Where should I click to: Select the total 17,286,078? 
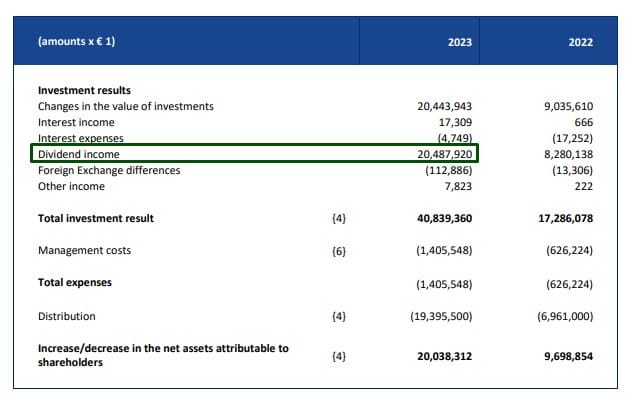[566, 218]
